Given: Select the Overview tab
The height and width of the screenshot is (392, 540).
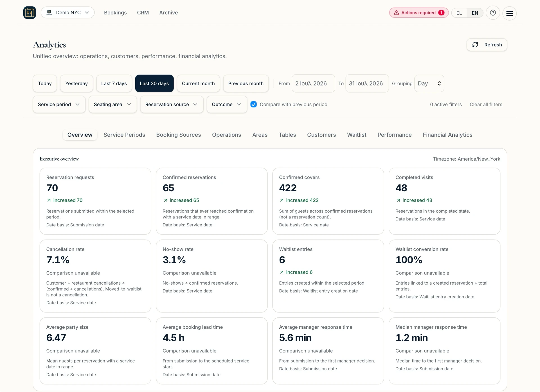Looking at the screenshot, I should [x=80, y=135].
